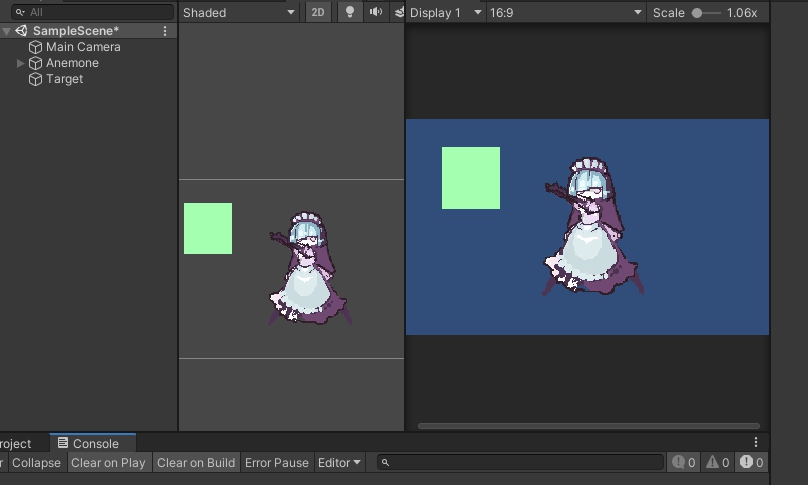Collapse the SampleScene hierarchy arrow
This screenshot has width=808, height=485.
pos(6,31)
